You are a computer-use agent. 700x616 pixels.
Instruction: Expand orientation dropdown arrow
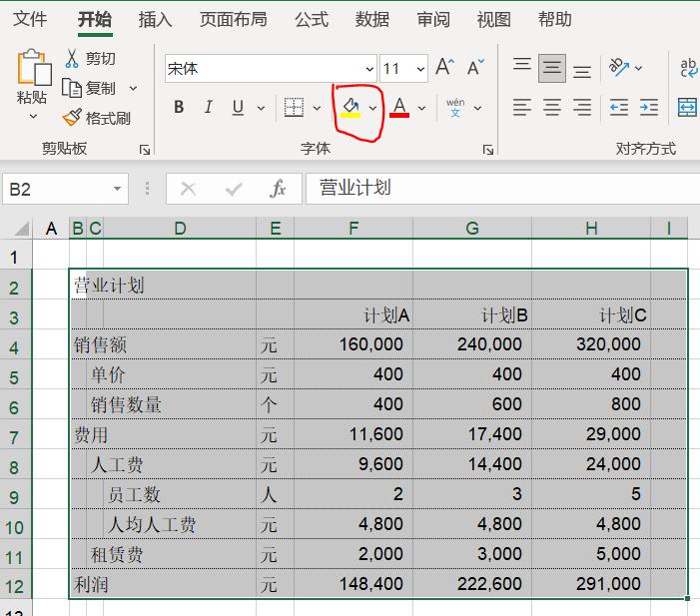[638, 68]
